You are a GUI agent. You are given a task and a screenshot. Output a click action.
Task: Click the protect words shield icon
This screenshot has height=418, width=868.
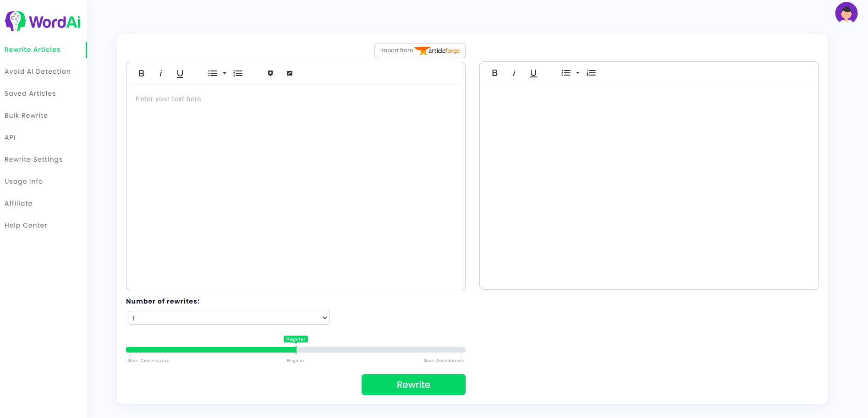click(270, 73)
